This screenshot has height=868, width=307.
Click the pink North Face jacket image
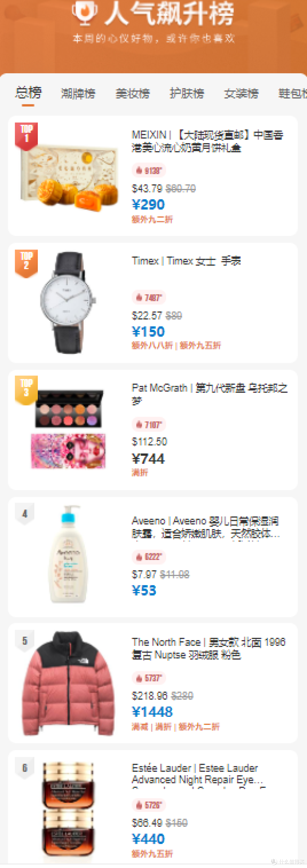tap(69, 683)
